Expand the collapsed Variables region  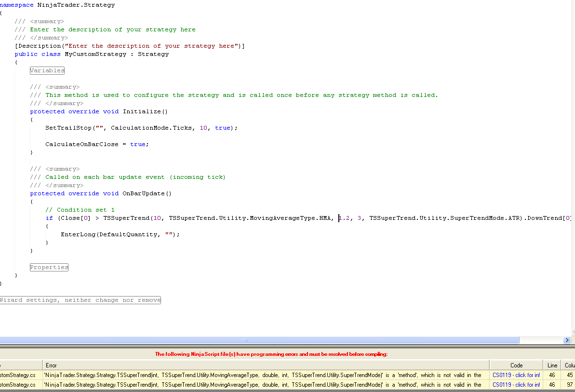(x=47, y=70)
